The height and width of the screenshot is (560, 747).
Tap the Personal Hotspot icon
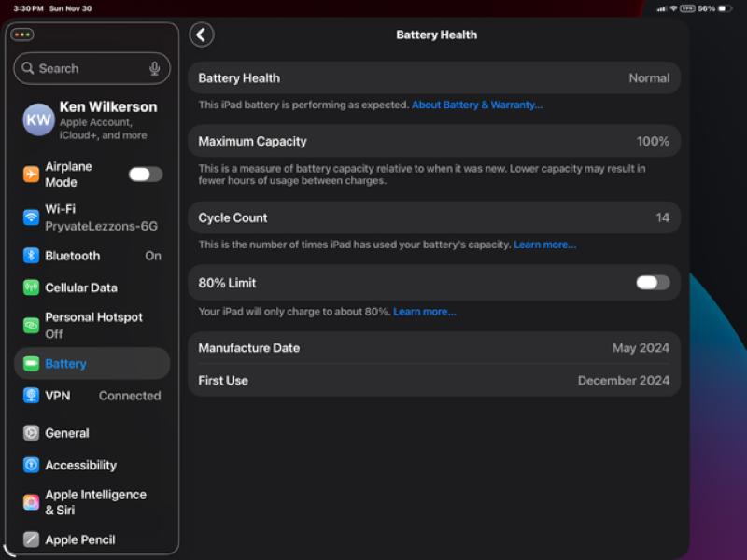pyautogui.click(x=31, y=325)
